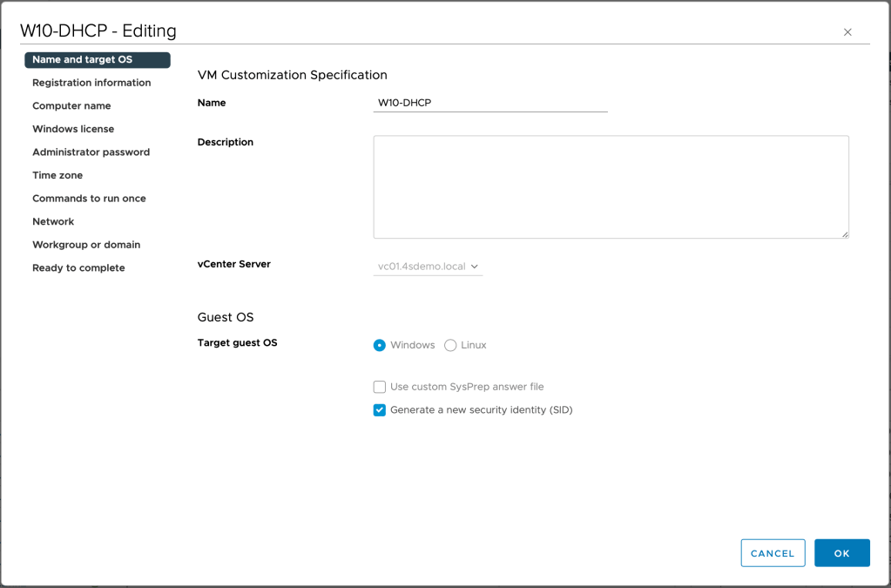The height and width of the screenshot is (588, 891).
Task: Close the W10-DHCP editing dialog
Action: click(847, 32)
